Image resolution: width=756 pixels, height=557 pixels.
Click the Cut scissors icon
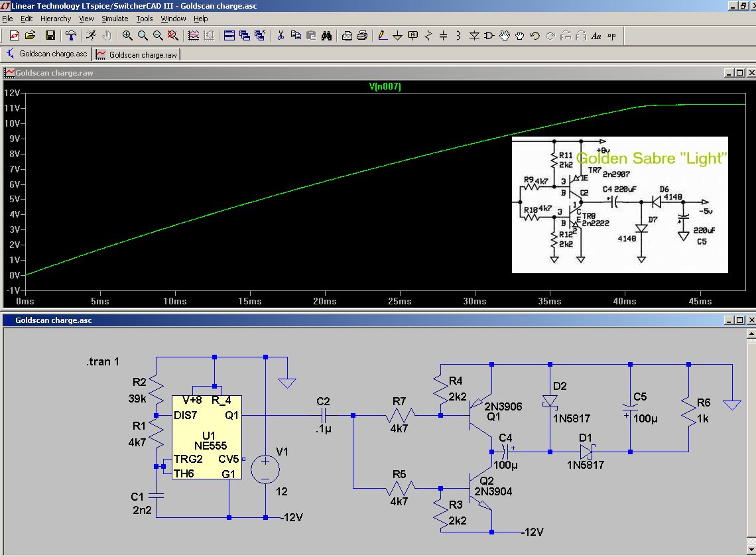[x=280, y=36]
